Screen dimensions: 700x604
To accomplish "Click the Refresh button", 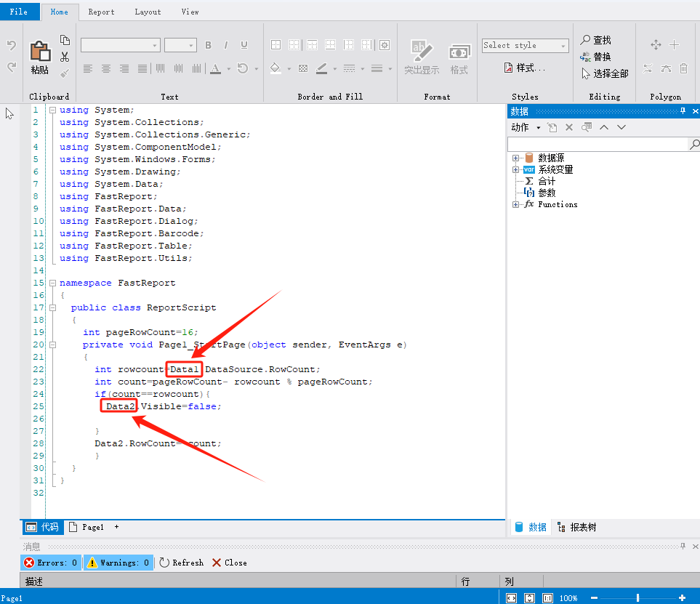I will click(181, 563).
